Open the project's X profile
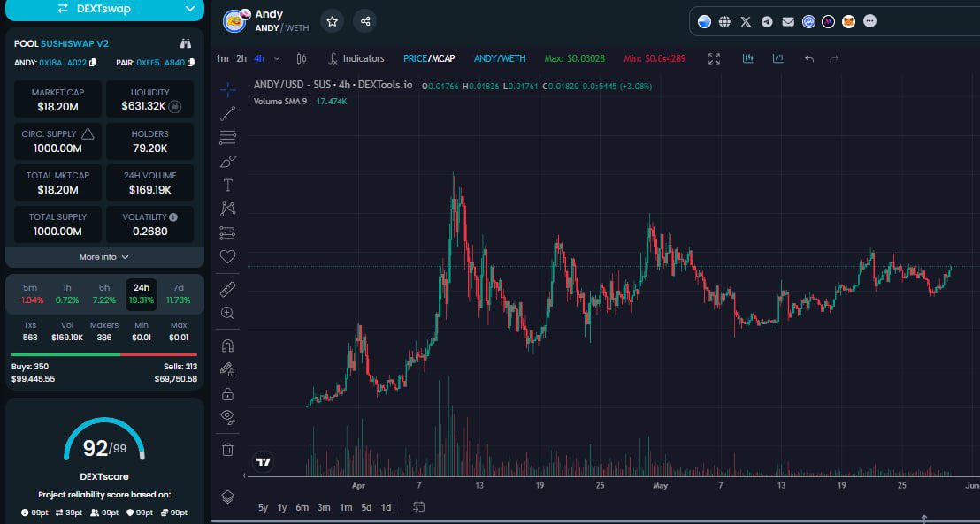 [746, 22]
